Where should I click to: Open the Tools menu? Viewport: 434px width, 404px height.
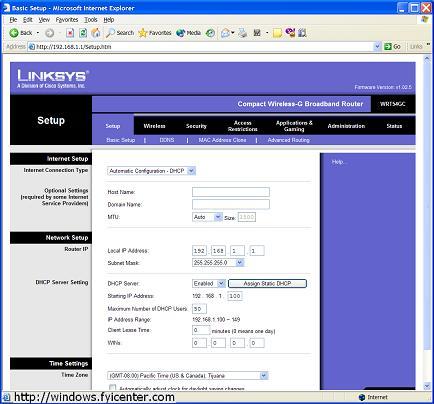click(x=91, y=20)
